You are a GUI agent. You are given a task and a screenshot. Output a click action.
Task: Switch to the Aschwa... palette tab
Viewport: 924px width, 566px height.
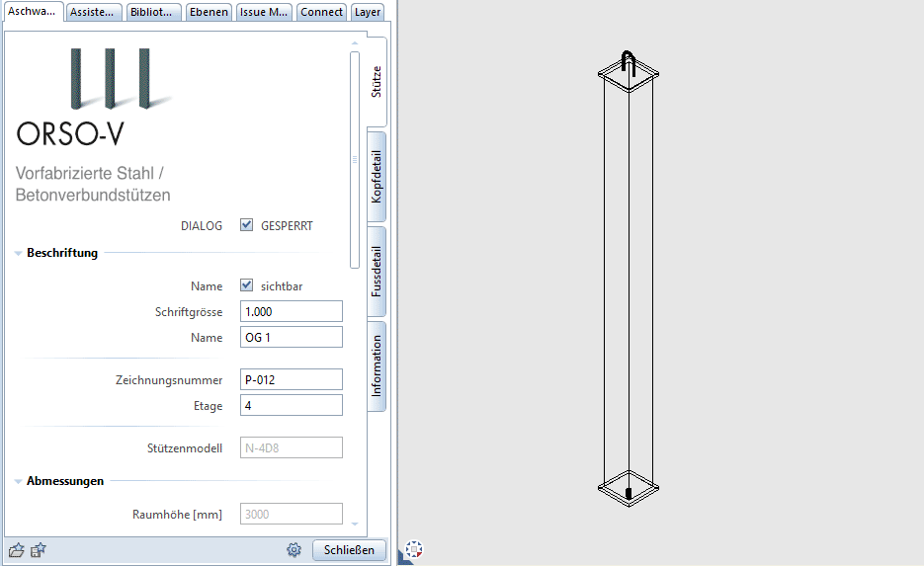pos(33,11)
